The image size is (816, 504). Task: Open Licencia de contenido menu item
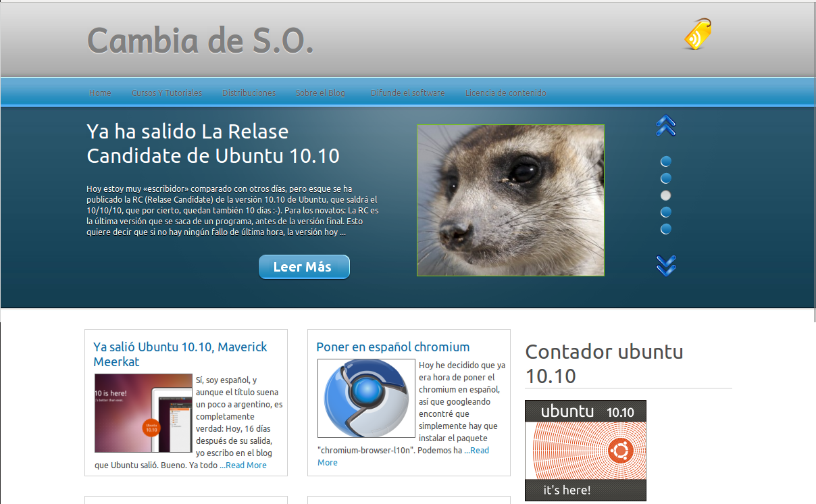click(x=505, y=93)
